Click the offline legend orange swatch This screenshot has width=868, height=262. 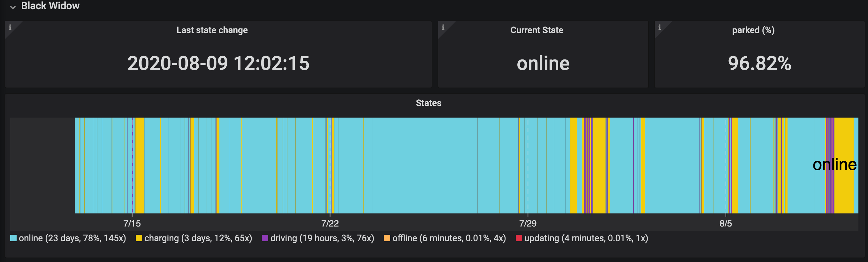[387, 238]
